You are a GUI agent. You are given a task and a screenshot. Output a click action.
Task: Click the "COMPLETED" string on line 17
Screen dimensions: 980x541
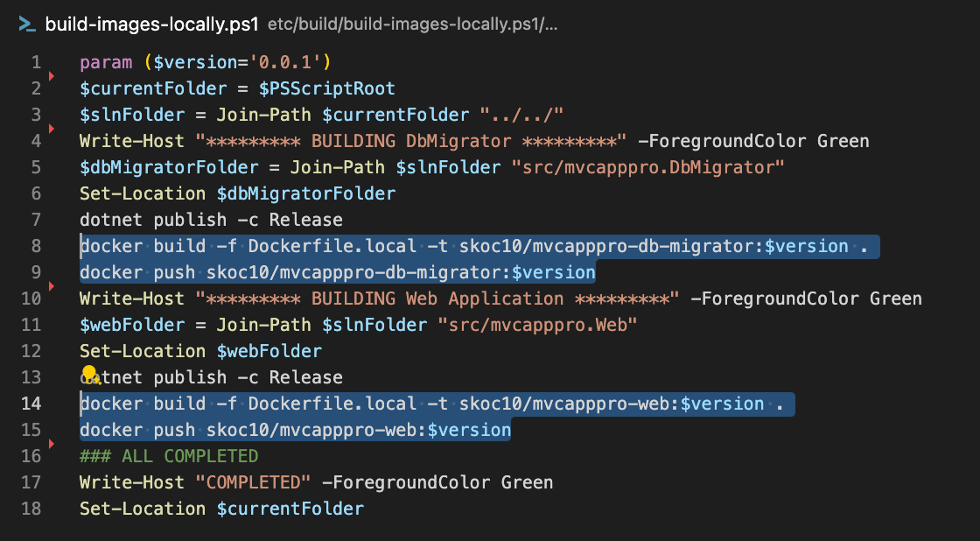tap(254, 482)
